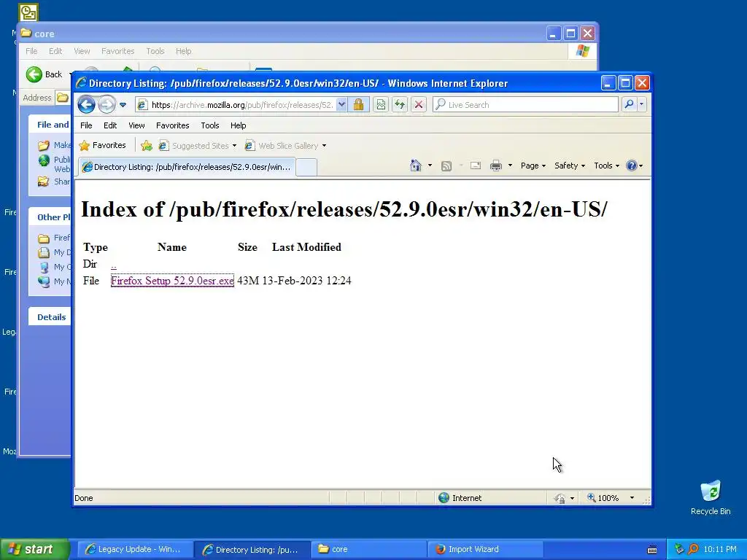
Task: Open Help menu in core window
Action: (x=183, y=51)
